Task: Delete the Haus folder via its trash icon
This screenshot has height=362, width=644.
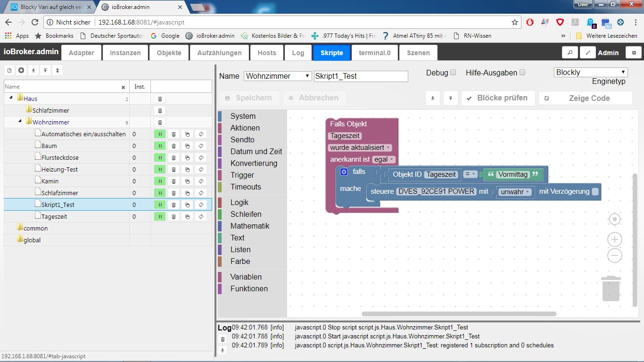Action: (160, 99)
